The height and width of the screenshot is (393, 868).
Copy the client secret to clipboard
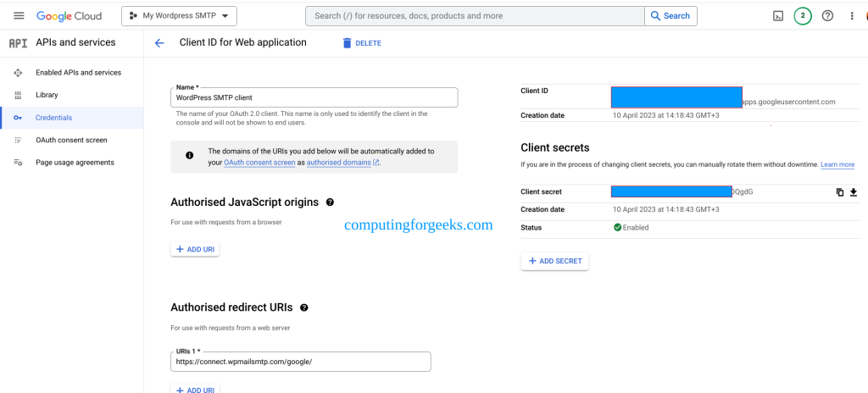click(x=840, y=192)
